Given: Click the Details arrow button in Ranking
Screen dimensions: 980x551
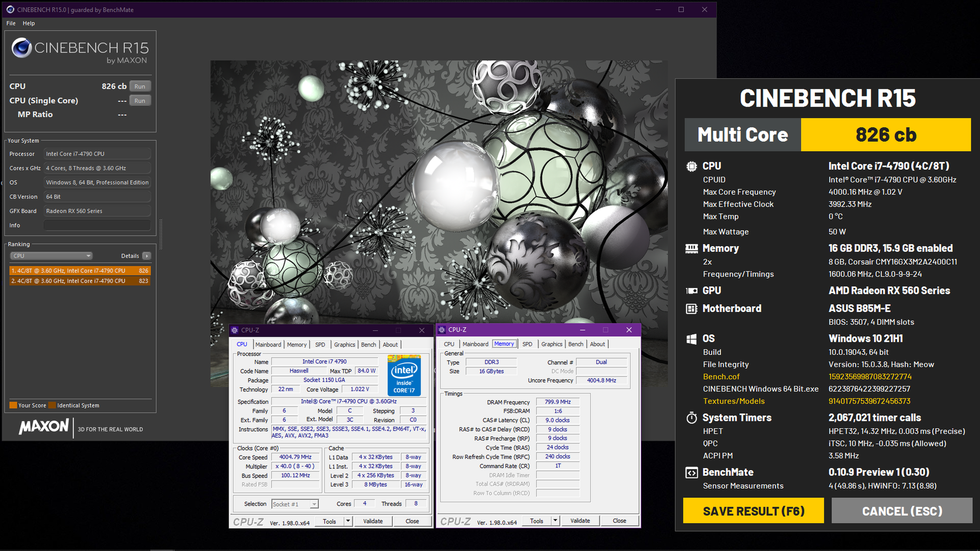Looking at the screenshot, I should pos(146,256).
